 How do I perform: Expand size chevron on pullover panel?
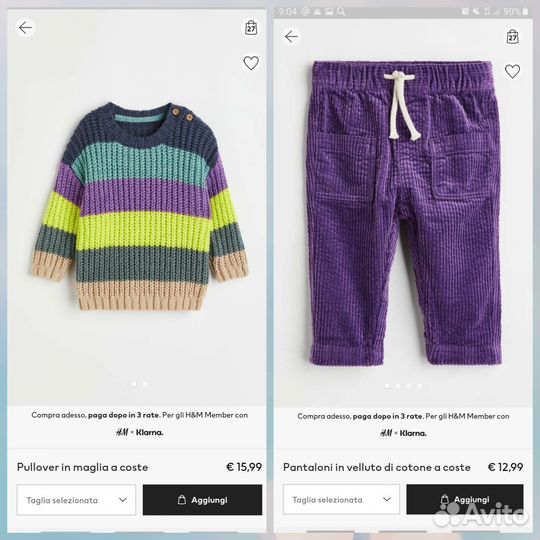123,500
